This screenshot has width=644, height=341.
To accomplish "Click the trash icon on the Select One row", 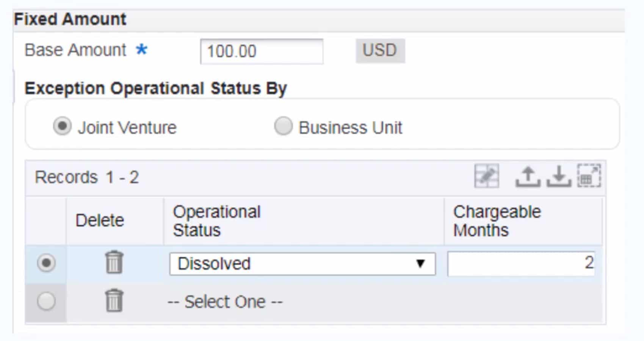I will (113, 301).
